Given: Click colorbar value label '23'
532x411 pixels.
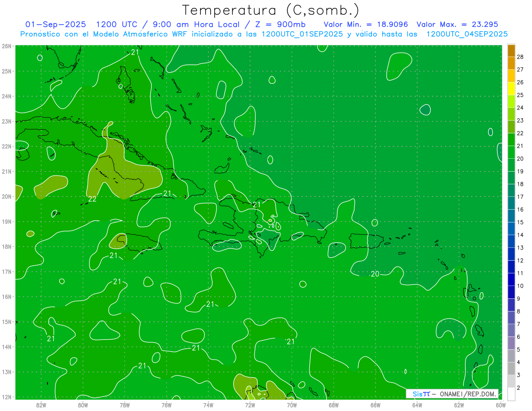Looking at the screenshot, I should point(520,121).
